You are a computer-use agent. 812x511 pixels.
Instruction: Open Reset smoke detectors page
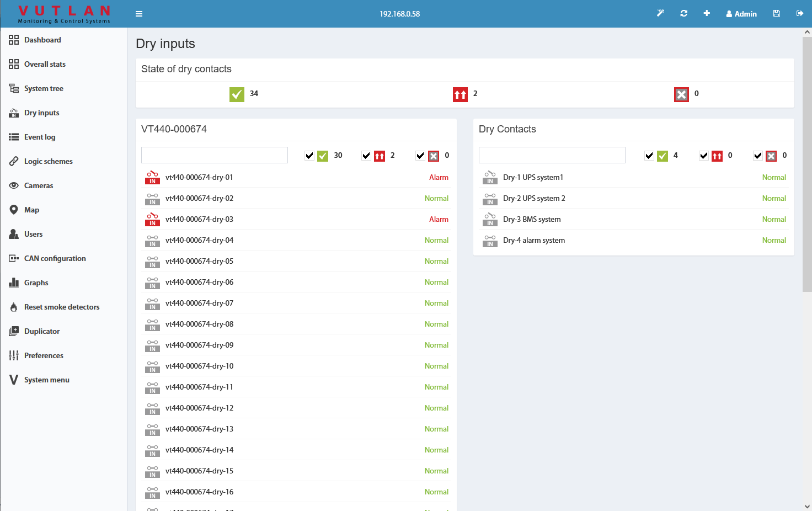tap(61, 307)
